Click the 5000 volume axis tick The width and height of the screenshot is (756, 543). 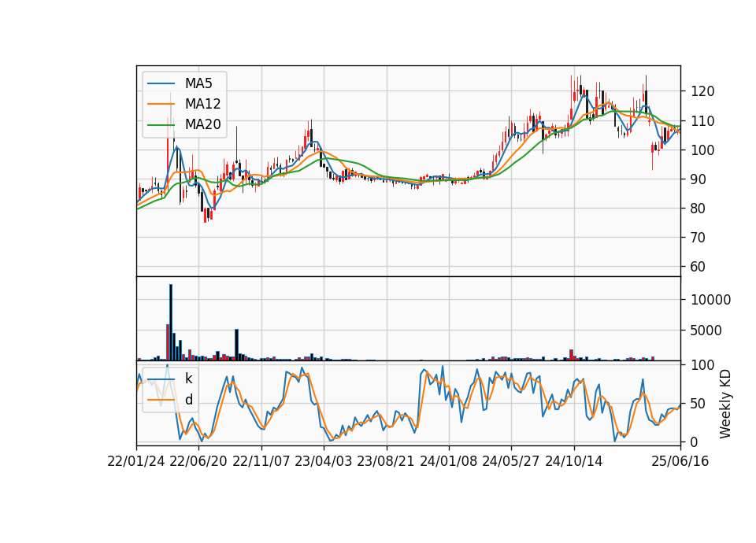pos(706,331)
